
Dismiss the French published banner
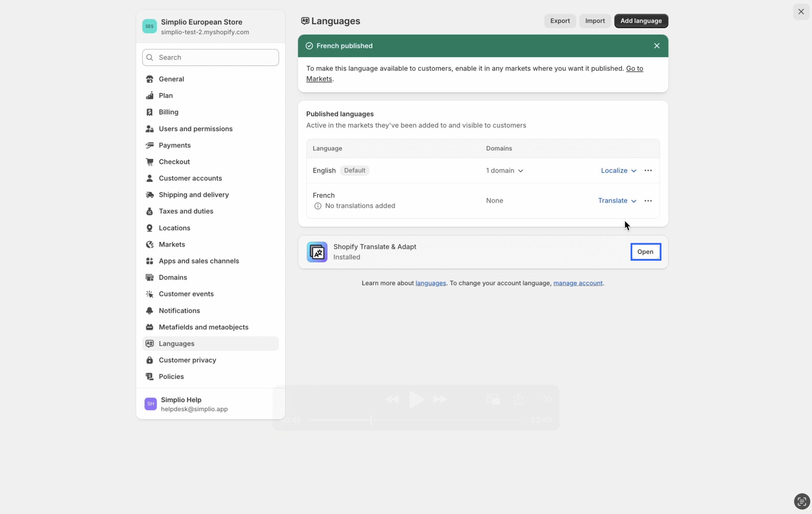656,46
